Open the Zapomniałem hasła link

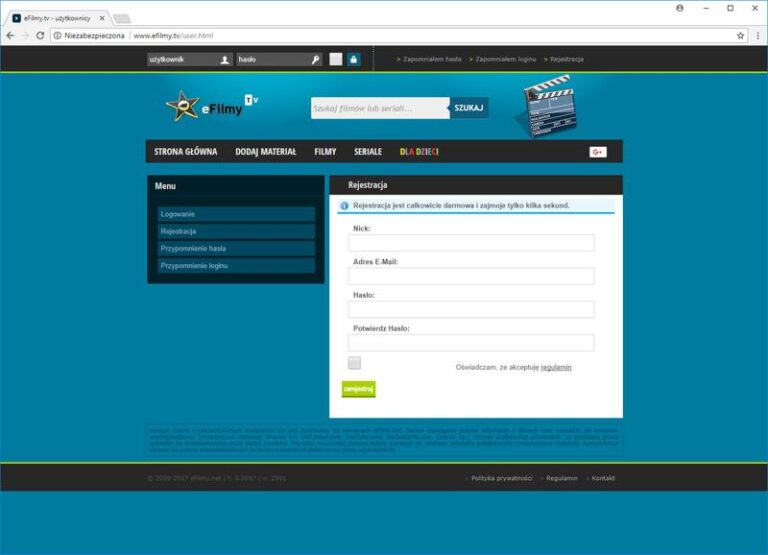432,59
